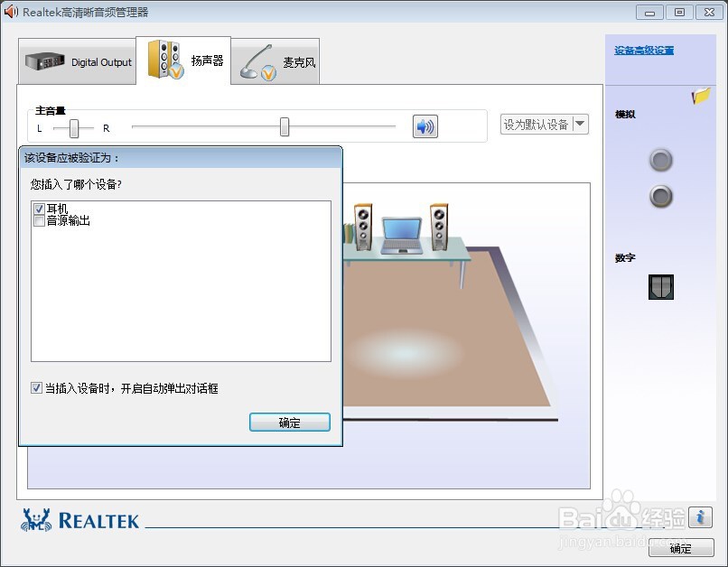
Task: Expand the 设为默认设备 dropdown arrow
Action: tap(581, 124)
